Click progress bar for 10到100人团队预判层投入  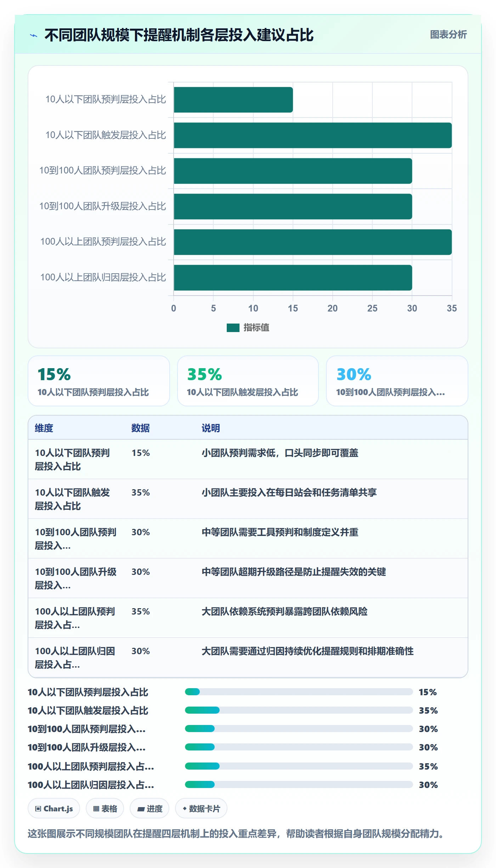[299, 729]
